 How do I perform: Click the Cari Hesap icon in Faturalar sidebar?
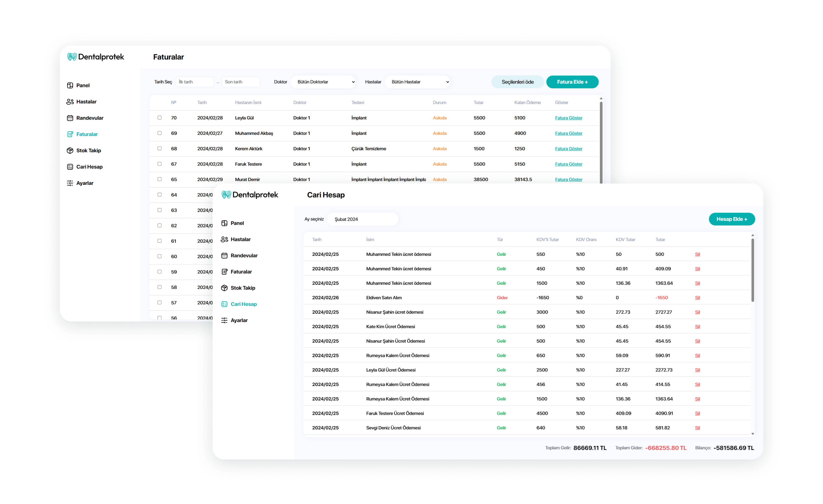click(x=70, y=167)
